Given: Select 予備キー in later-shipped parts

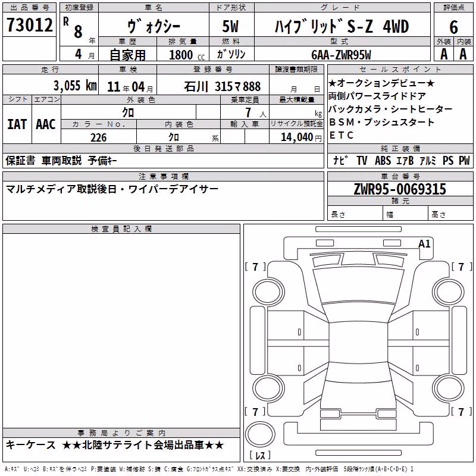Looking at the screenshot, I should 102,160.
